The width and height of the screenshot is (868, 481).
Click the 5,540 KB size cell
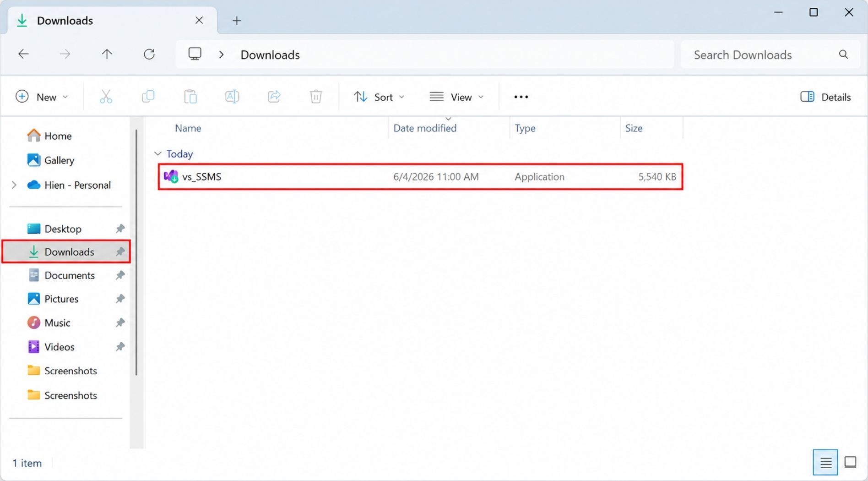[657, 176]
